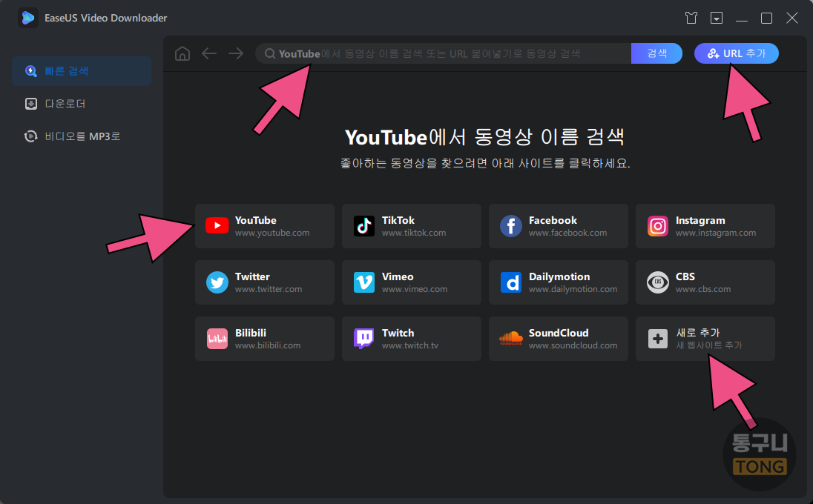Click the 새로 추가 title text
This screenshot has width=813, height=504.
tap(698, 333)
